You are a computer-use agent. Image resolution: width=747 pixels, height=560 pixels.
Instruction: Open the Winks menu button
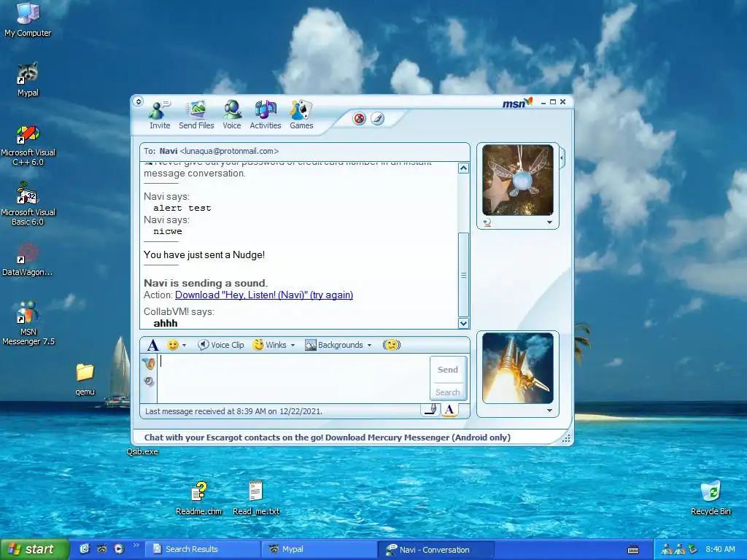[x=270, y=345]
